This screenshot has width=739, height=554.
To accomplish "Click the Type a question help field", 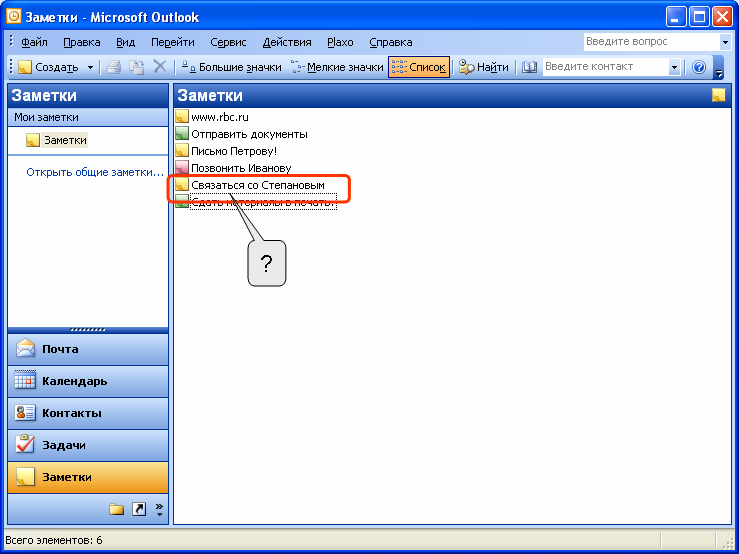I will (652, 41).
